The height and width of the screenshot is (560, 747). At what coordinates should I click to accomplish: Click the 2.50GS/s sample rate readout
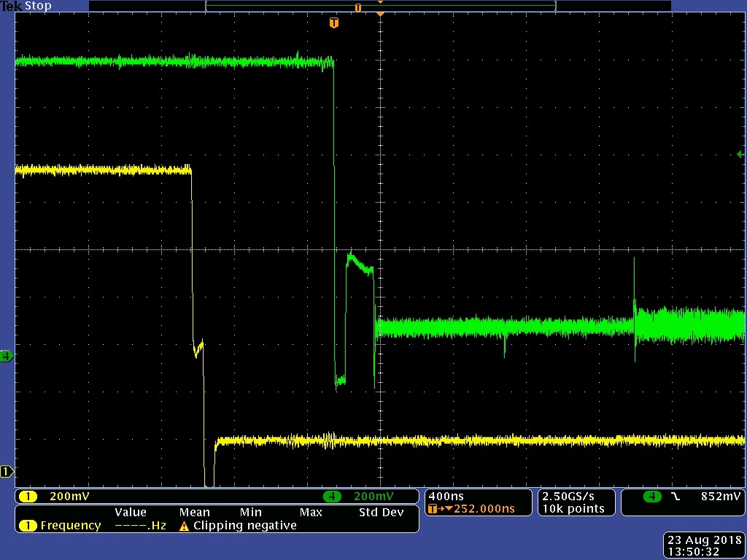click(x=568, y=496)
